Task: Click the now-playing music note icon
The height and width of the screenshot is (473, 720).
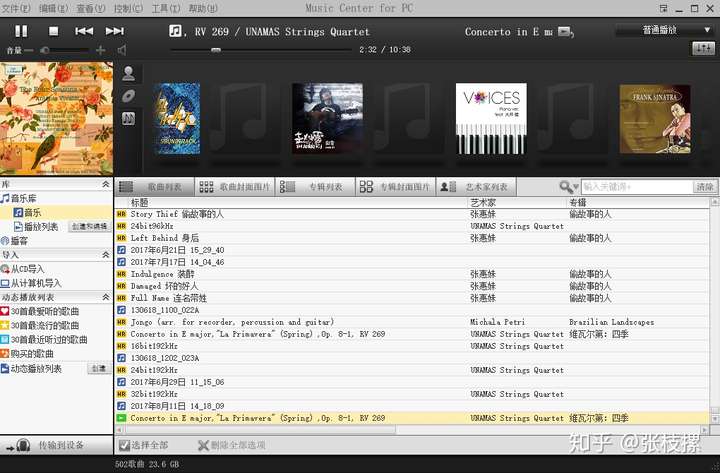Action: (175, 31)
